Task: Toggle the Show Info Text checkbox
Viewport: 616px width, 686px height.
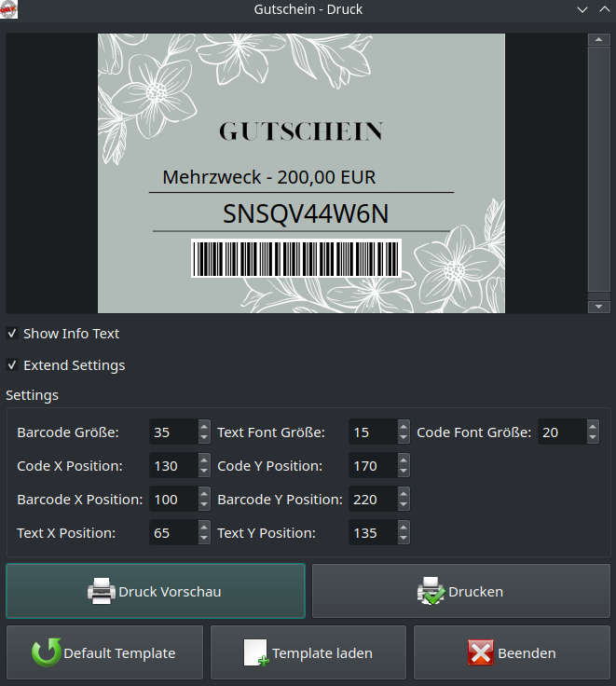Action: 12,334
